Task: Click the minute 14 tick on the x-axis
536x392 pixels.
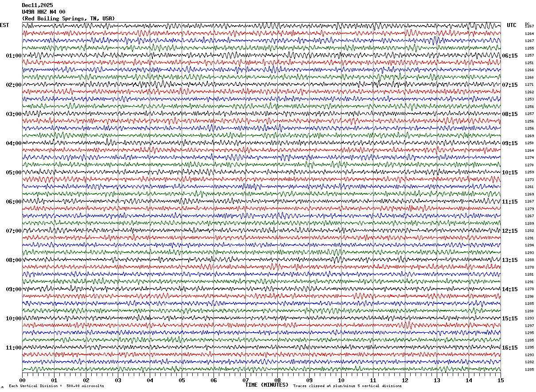Action: (469, 380)
